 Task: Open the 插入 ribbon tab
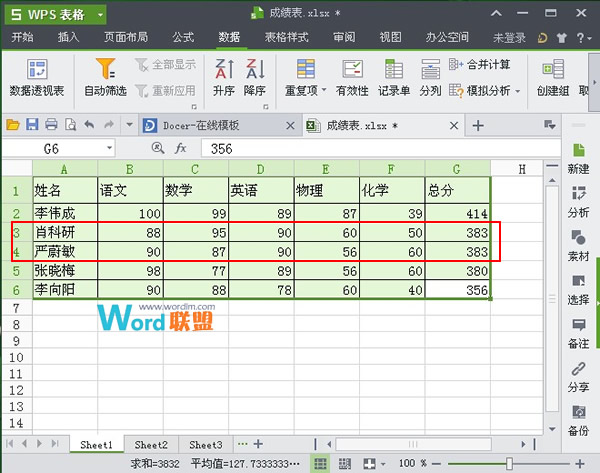coord(68,37)
